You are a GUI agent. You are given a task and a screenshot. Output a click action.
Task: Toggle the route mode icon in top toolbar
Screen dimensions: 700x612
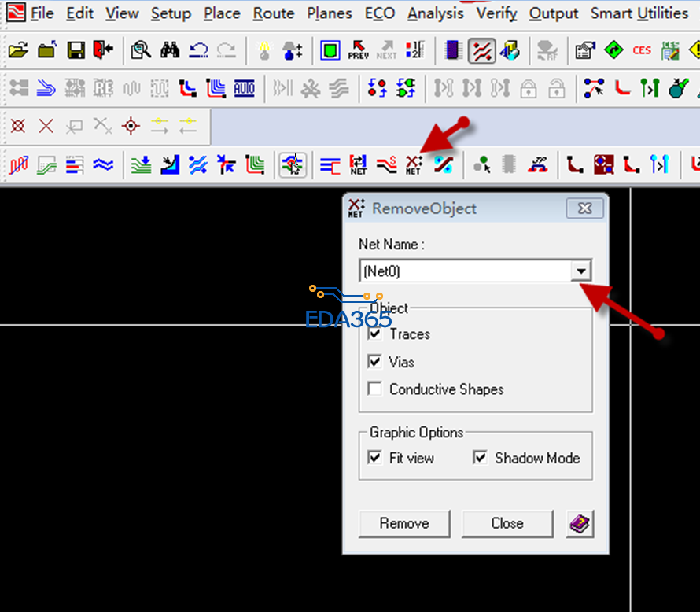click(481, 50)
